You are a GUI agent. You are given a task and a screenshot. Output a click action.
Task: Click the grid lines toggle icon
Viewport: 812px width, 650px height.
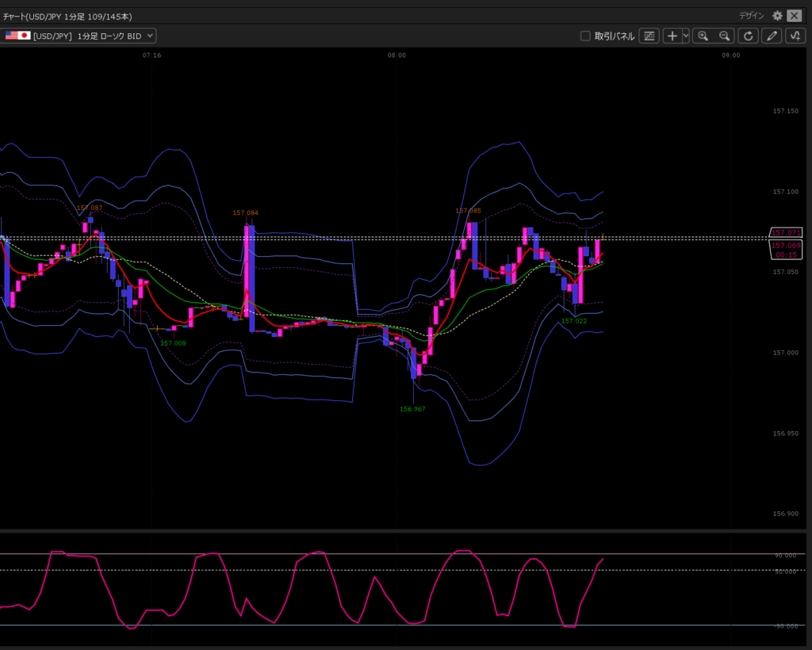649,36
